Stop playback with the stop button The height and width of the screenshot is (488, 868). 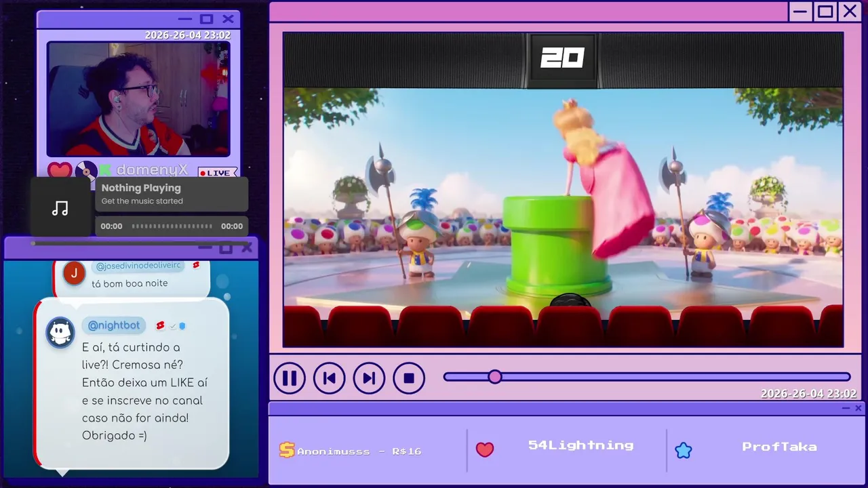click(409, 378)
